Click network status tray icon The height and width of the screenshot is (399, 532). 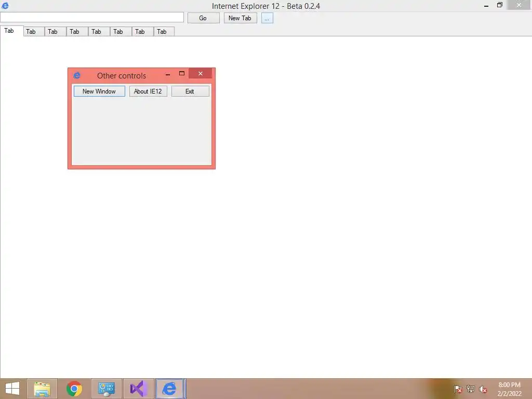(x=471, y=389)
